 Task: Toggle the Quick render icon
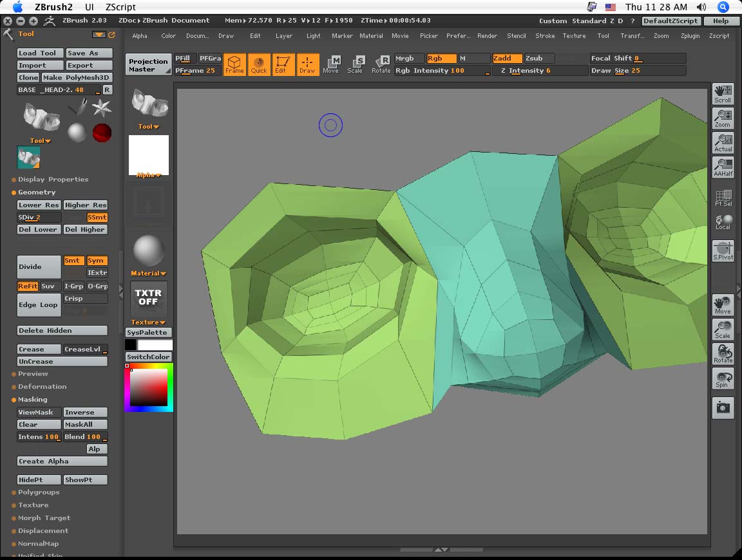tap(259, 64)
